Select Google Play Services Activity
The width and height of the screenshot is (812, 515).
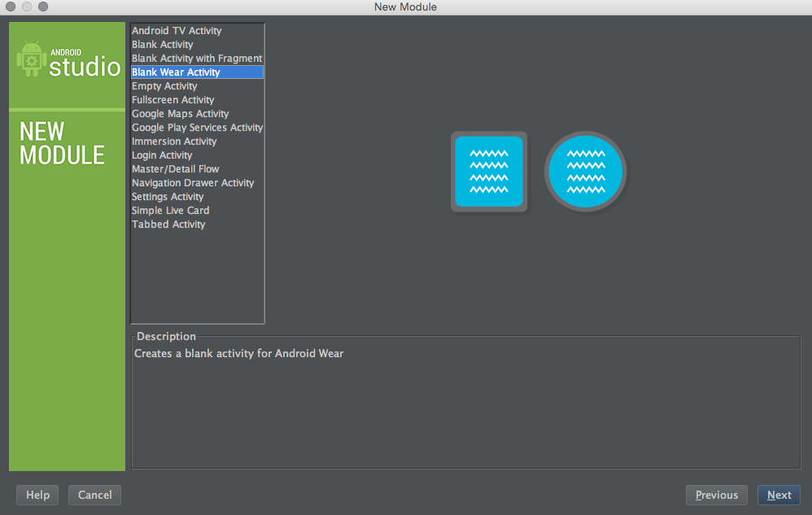point(197,128)
